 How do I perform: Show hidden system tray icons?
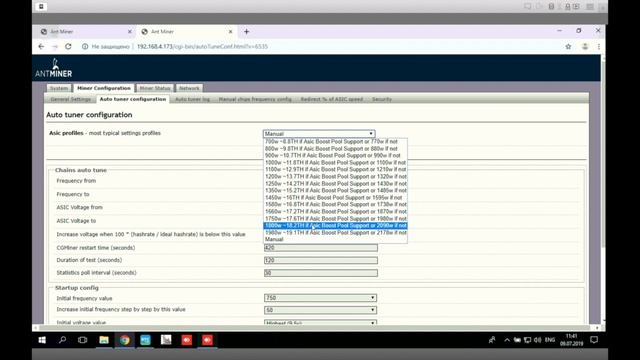point(507,340)
